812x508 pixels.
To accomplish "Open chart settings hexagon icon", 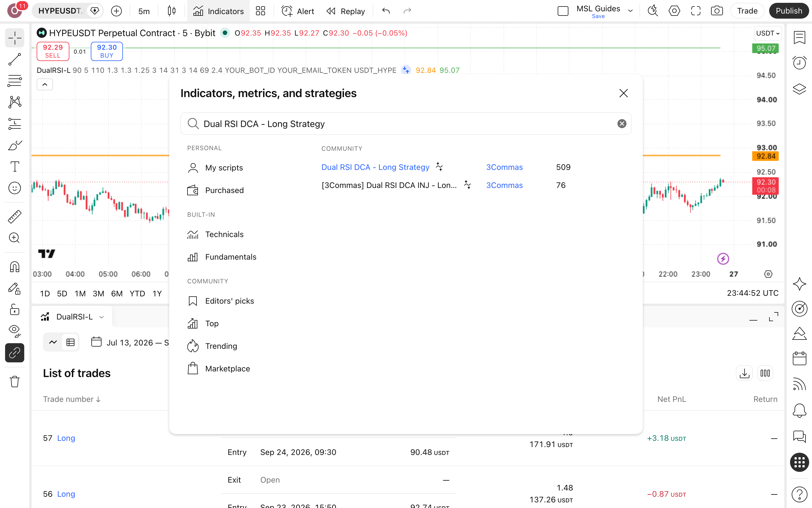I will [674, 11].
